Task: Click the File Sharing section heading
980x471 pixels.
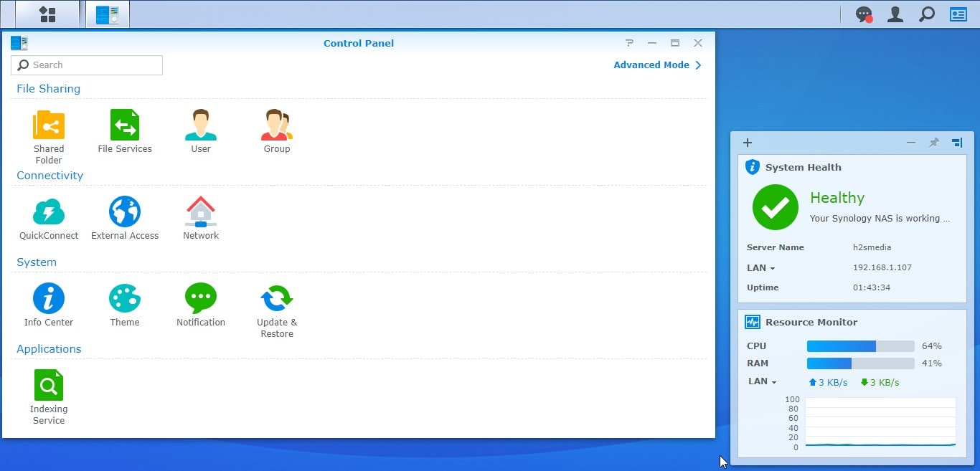Action: [48, 89]
